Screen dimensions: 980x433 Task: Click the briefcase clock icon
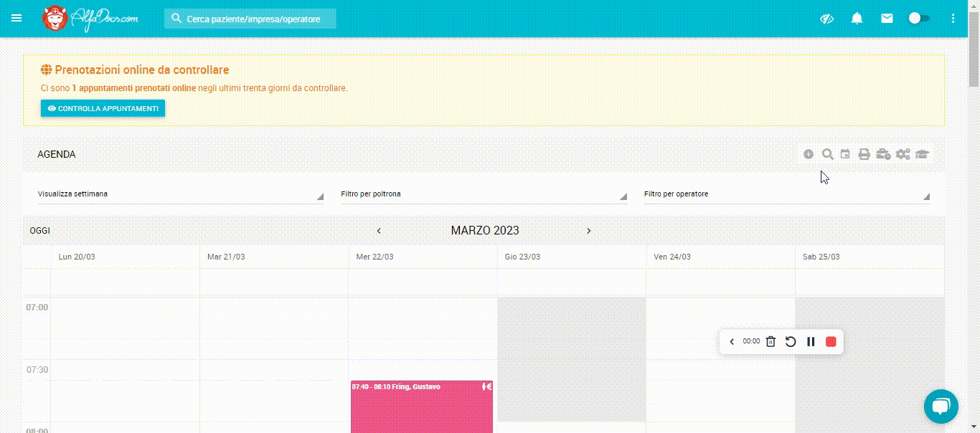(883, 154)
